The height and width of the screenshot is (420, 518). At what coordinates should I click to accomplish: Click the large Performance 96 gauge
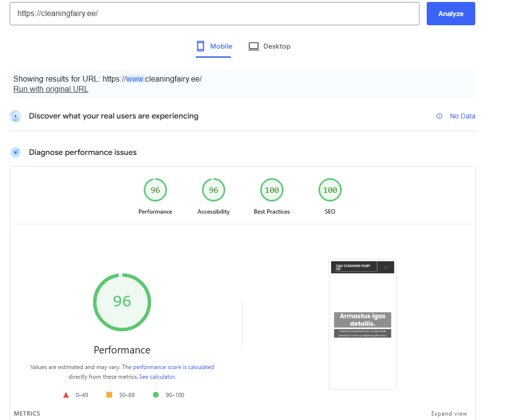click(x=122, y=302)
